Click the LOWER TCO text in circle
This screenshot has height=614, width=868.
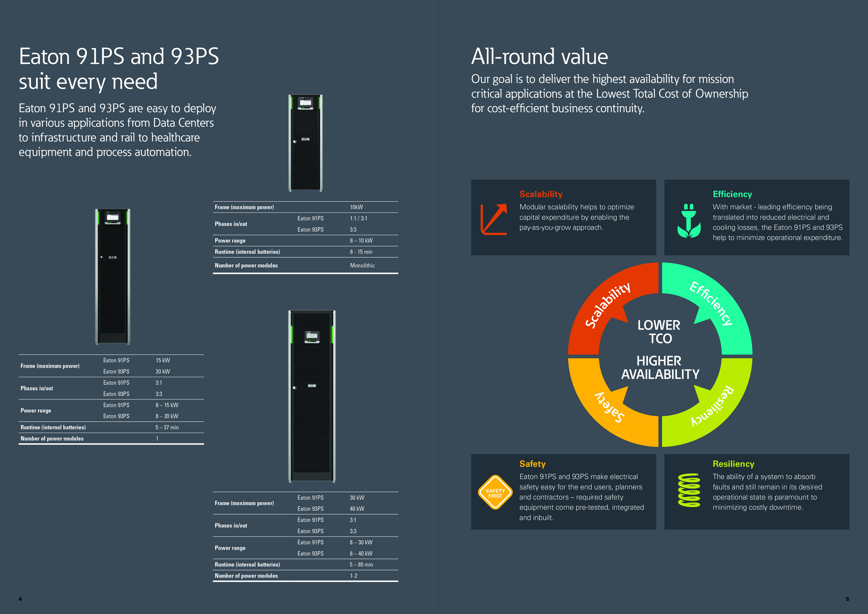click(x=659, y=332)
